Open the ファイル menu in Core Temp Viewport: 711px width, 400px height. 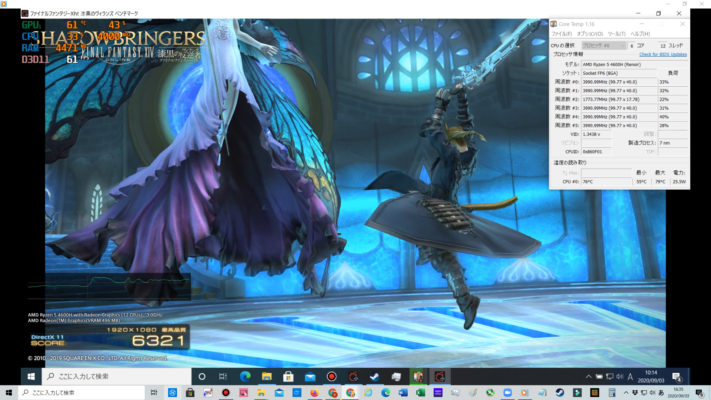tap(561, 34)
